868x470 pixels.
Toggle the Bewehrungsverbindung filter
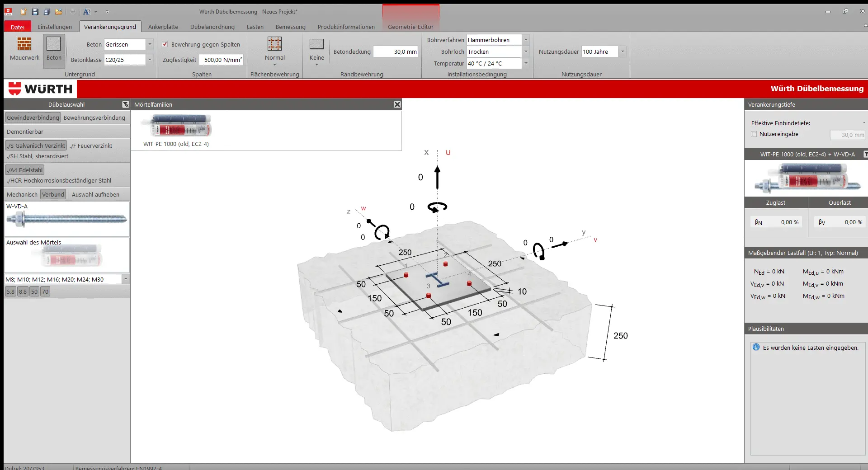pos(94,117)
